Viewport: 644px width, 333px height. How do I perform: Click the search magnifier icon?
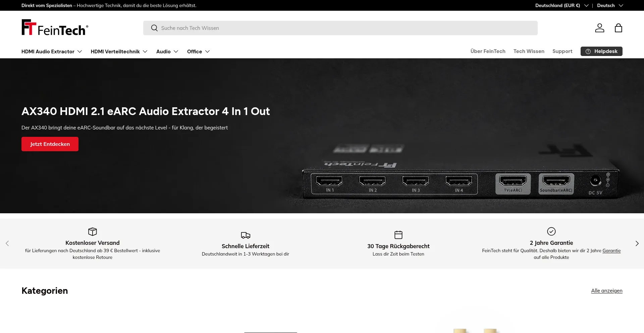tap(154, 28)
